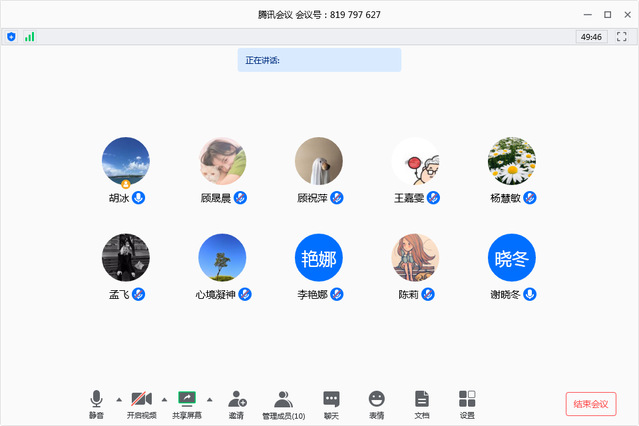Open the 邀请 invite icon
The image size is (639, 426).
pos(236,399)
